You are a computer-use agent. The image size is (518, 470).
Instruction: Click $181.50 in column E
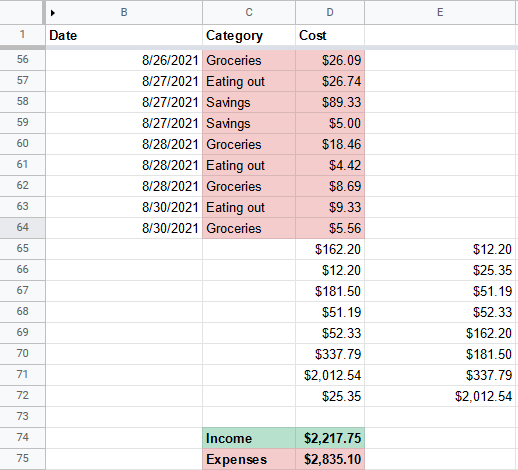click(440, 354)
